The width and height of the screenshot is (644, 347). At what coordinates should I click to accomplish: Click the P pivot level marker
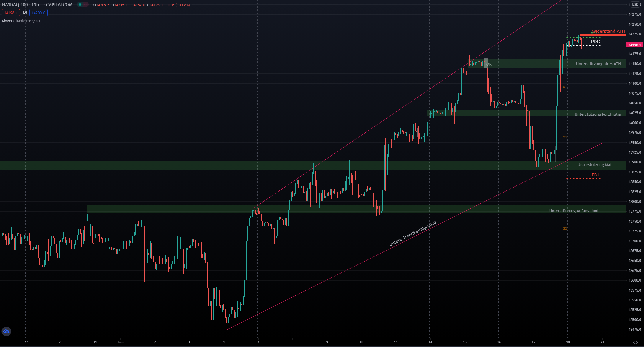coord(564,87)
